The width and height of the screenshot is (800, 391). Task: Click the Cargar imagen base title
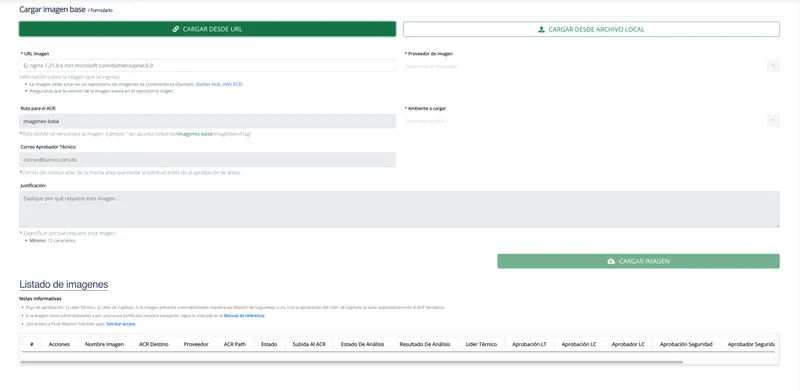point(52,9)
